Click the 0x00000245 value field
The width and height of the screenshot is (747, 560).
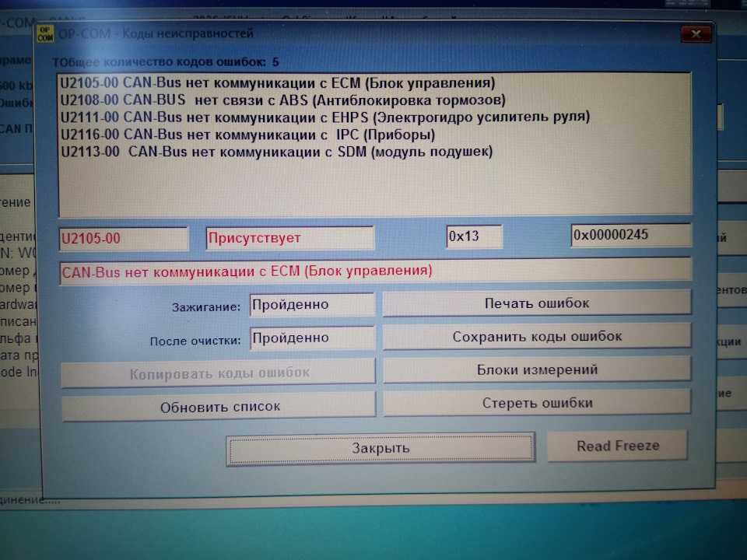click(631, 235)
